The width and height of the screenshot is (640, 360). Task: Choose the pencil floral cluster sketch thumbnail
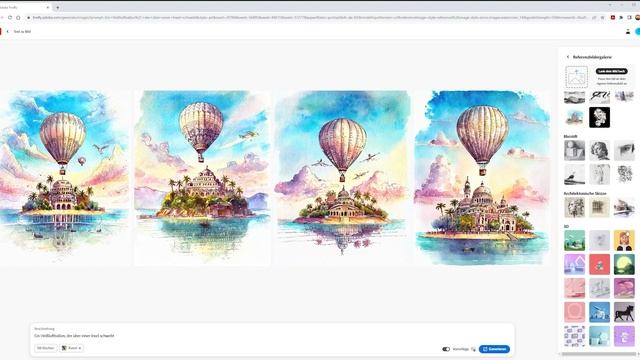click(624, 174)
